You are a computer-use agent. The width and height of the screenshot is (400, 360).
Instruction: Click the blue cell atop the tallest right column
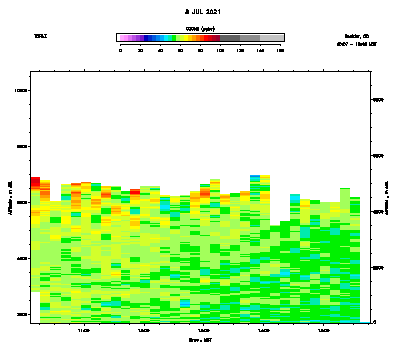pos(255,176)
